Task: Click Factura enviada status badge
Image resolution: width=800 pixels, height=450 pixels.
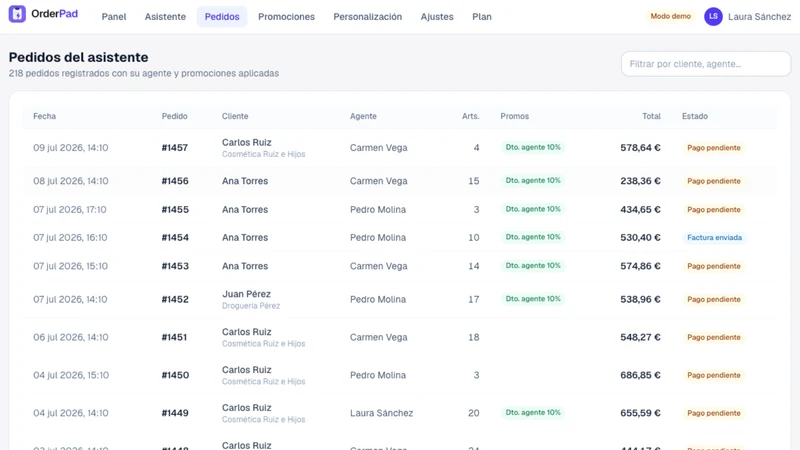Action: click(x=714, y=237)
